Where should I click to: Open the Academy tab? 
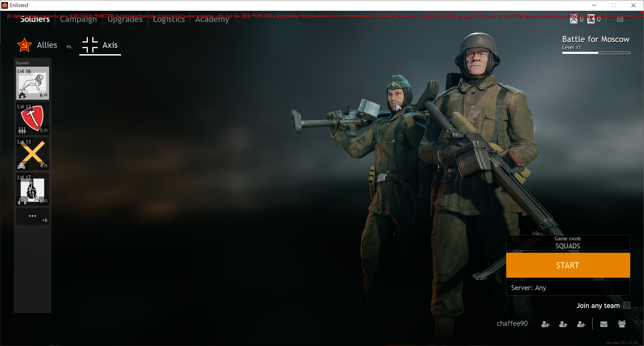click(212, 20)
